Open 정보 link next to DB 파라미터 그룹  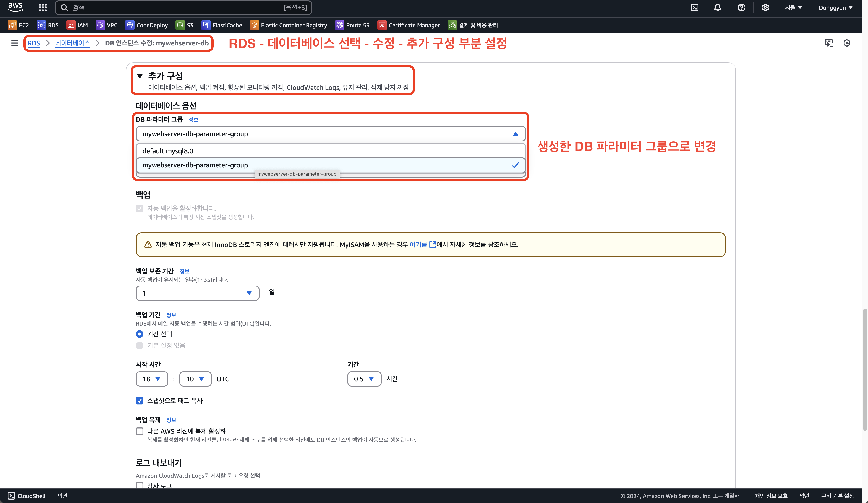[193, 120]
